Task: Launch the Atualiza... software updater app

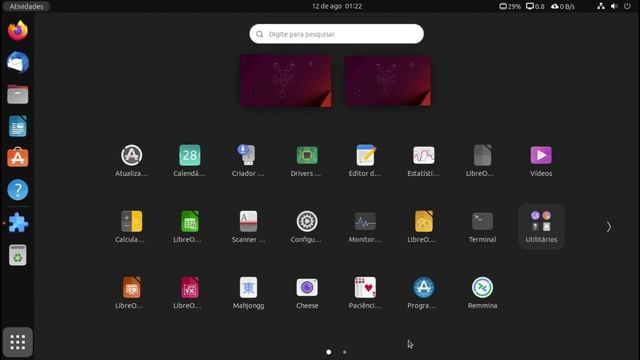Action: (131, 160)
